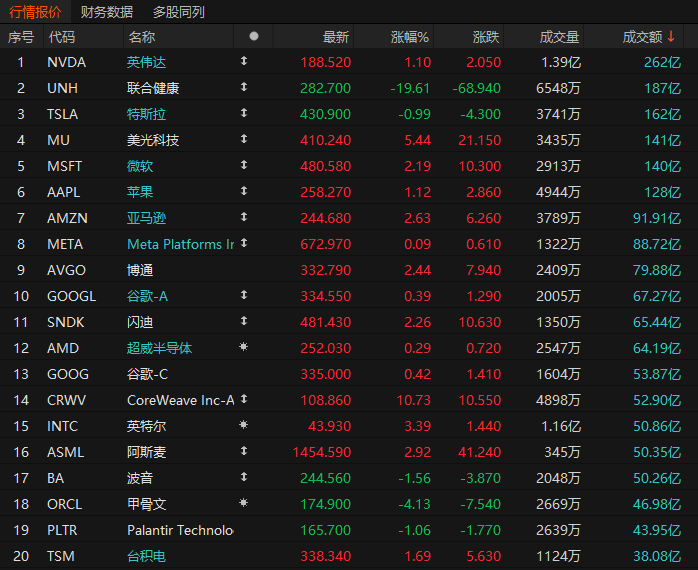Screen dimensions: 698x570
Task: Open the 微软 stock name link
Action: [140, 166]
